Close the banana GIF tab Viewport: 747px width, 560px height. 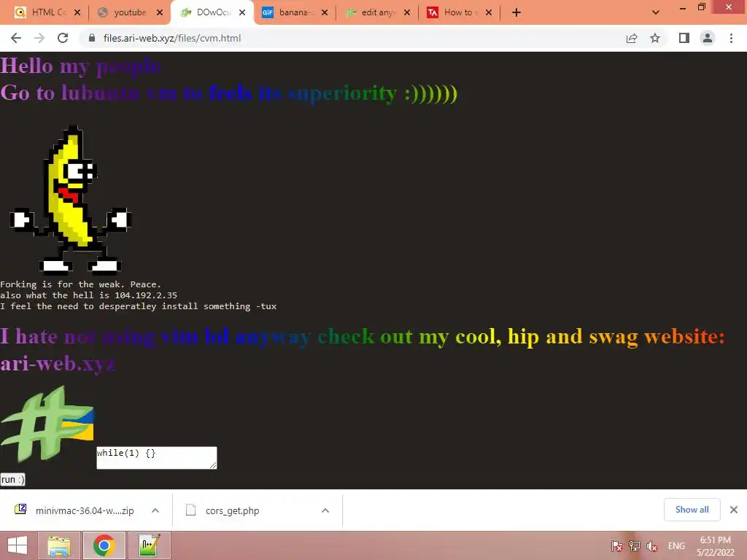(325, 12)
